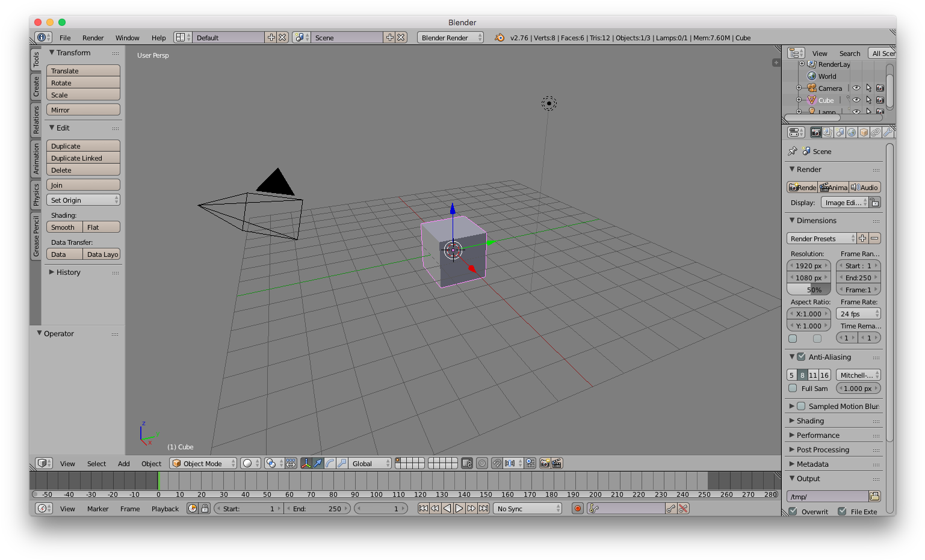This screenshot has width=925, height=560.
Task: Open the Render menu in top bar
Action: pyautogui.click(x=93, y=38)
